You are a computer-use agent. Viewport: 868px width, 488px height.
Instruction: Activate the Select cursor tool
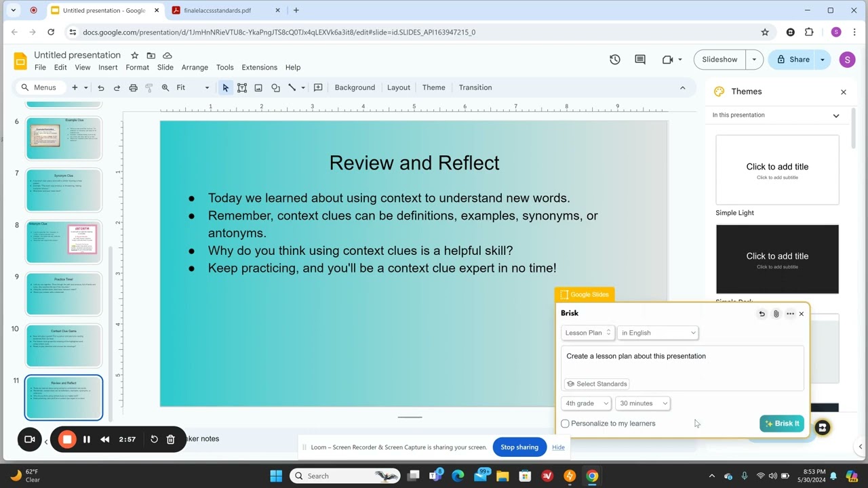pos(226,87)
